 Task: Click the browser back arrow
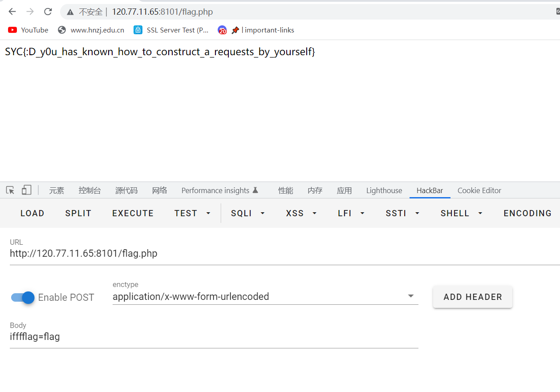tap(12, 12)
